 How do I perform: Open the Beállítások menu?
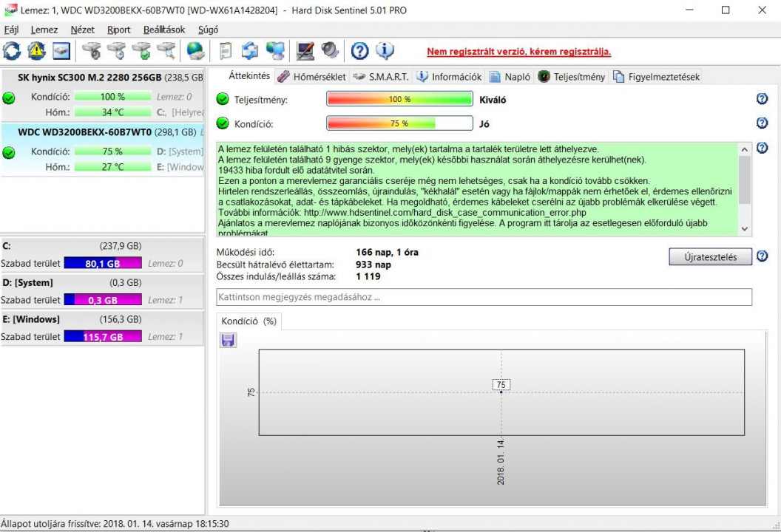click(164, 30)
